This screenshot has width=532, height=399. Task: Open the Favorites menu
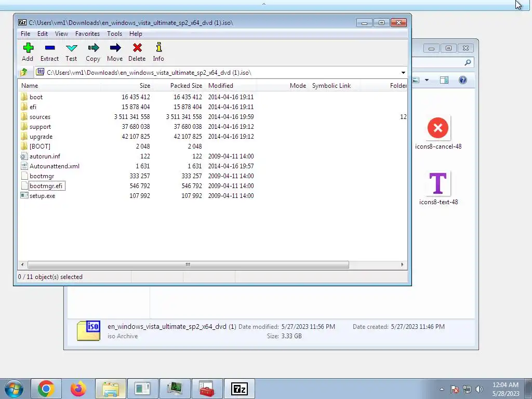coord(87,34)
